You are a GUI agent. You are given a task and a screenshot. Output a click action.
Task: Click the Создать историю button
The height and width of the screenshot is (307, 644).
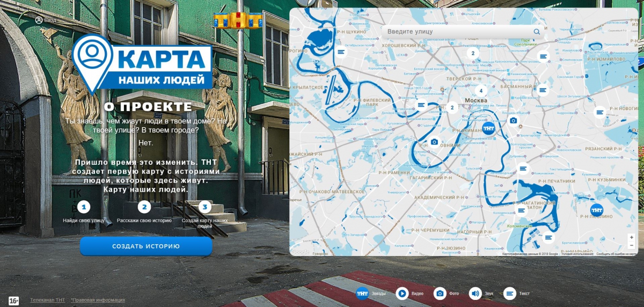pyautogui.click(x=146, y=246)
